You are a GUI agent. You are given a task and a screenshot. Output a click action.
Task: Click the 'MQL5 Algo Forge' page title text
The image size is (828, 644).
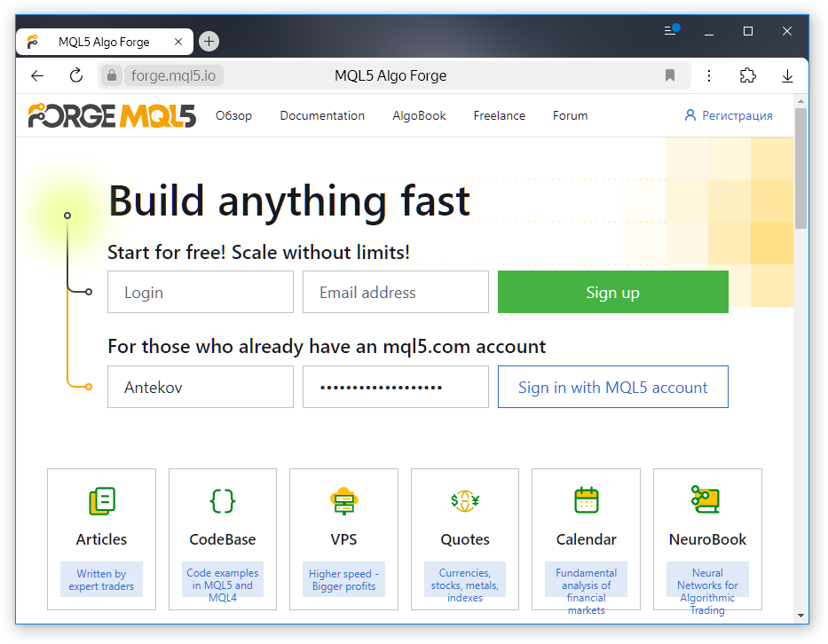coord(390,76)
